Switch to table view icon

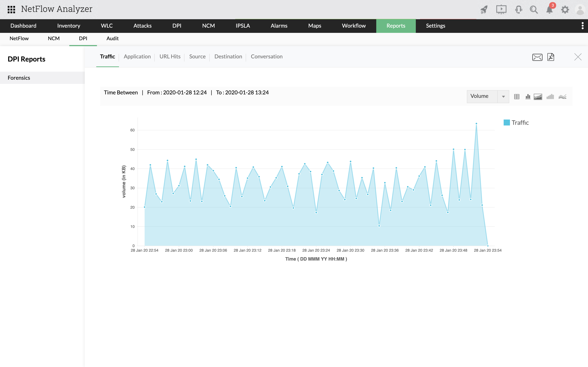coord(517,97)
